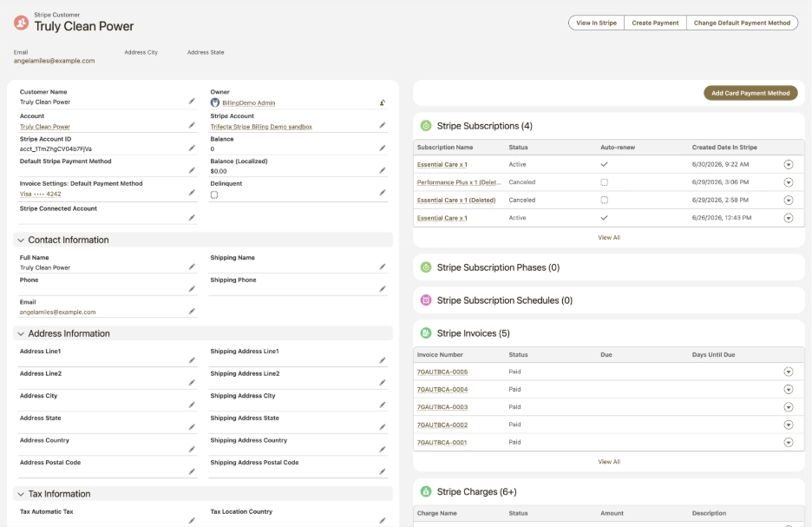
Task: Open the Stripe Subscription Phases (0) list
Action: [498, 267]
